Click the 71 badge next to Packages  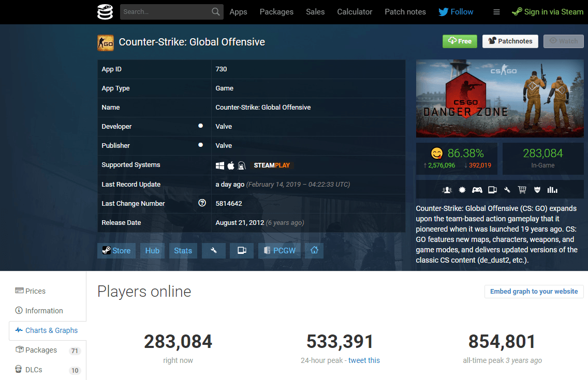(75, 351)
